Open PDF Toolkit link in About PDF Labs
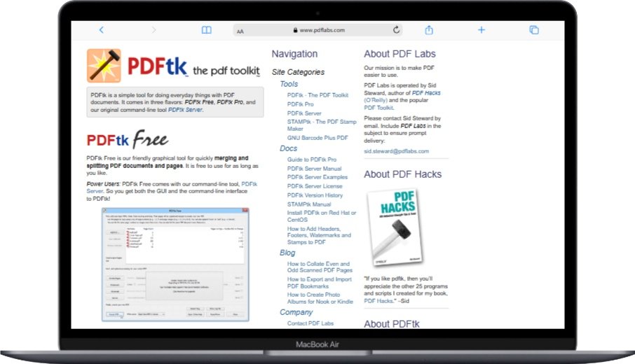 (x=378, y=108)
